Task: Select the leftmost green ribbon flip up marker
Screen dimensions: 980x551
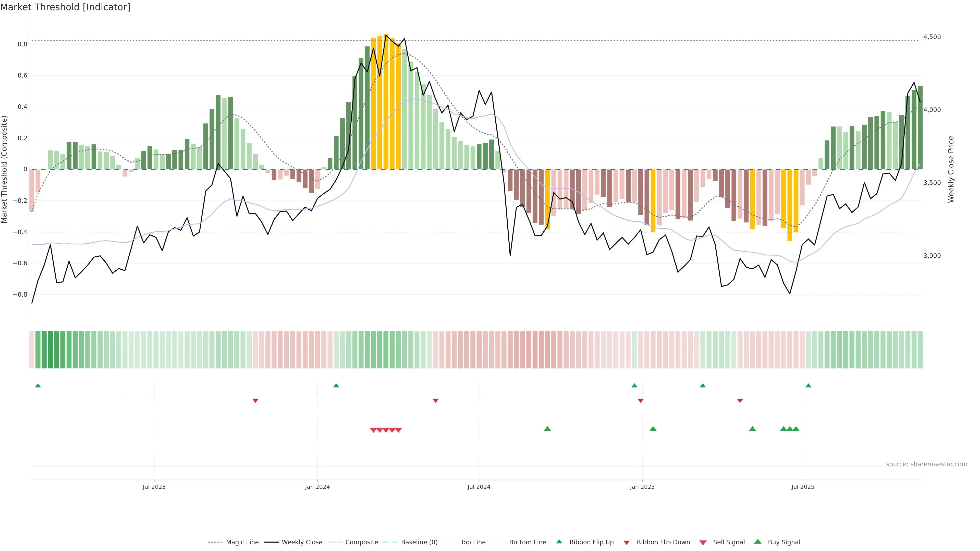Action: point(38,386)
